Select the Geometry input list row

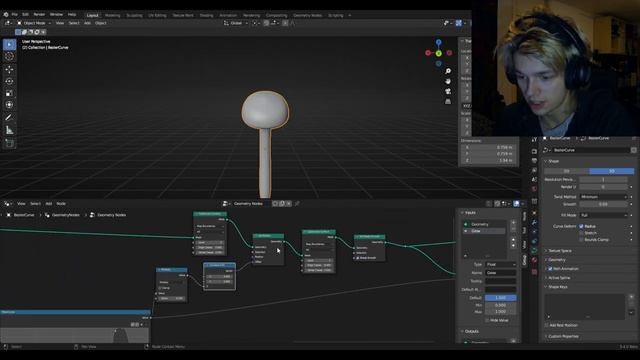pos(484,224)
